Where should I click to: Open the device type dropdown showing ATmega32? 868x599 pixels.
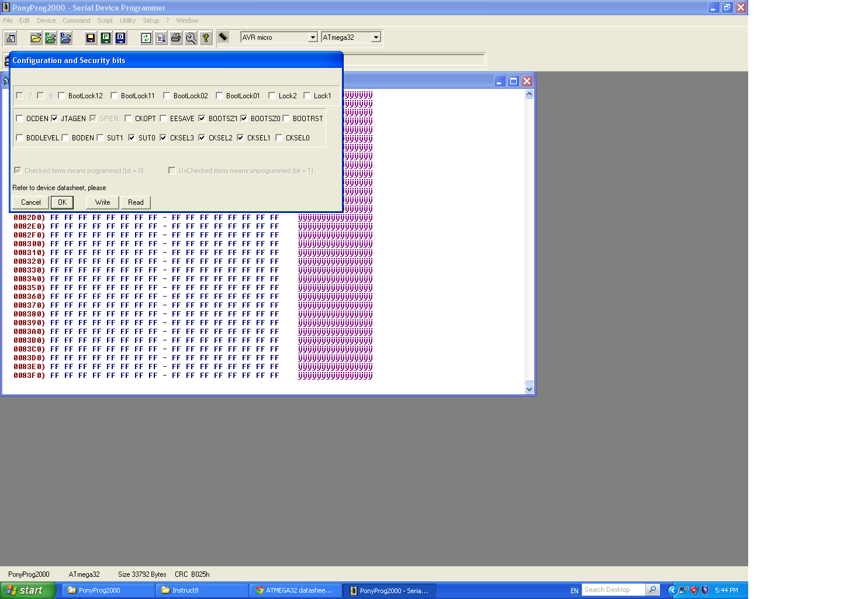[376, 37]
